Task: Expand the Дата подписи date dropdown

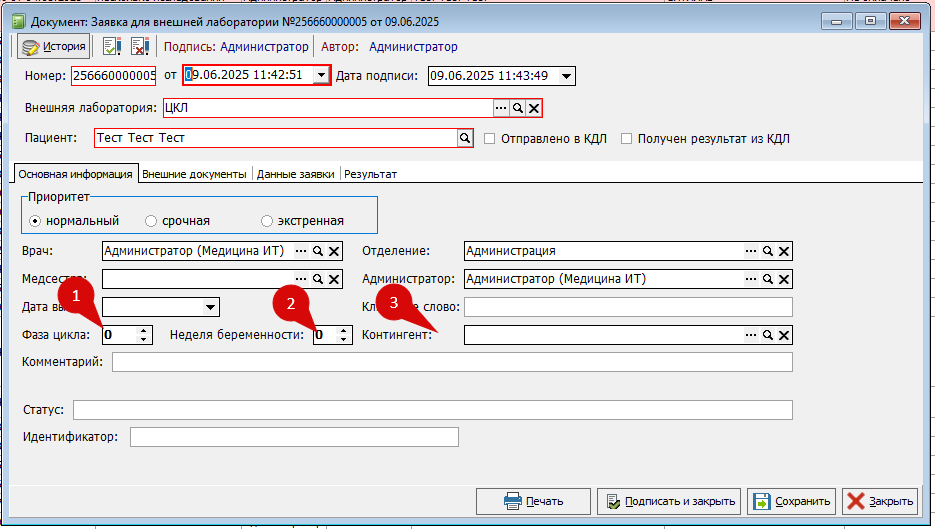Action: click(567, 76)
